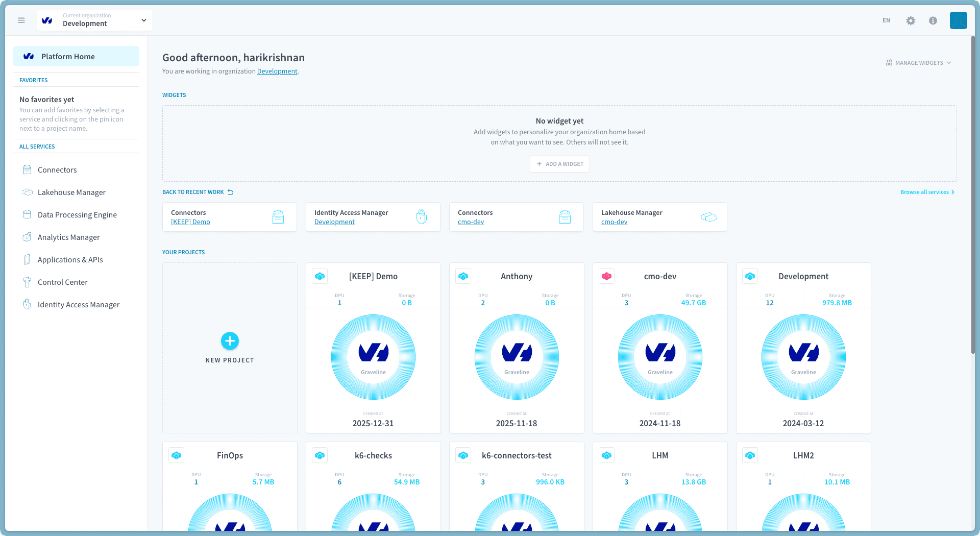The image size is (980, 536).
Task: Open cmo-dev link under Connectors card
Action: point(471,222)
